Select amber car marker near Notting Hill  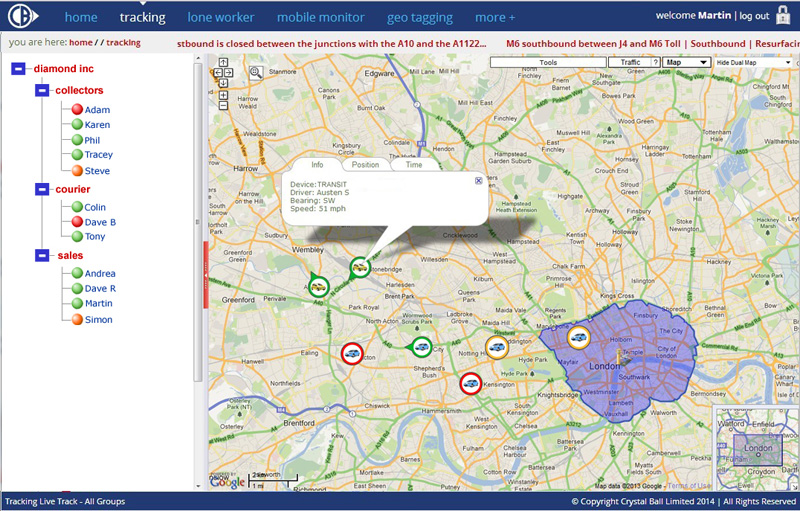(496, 347)
